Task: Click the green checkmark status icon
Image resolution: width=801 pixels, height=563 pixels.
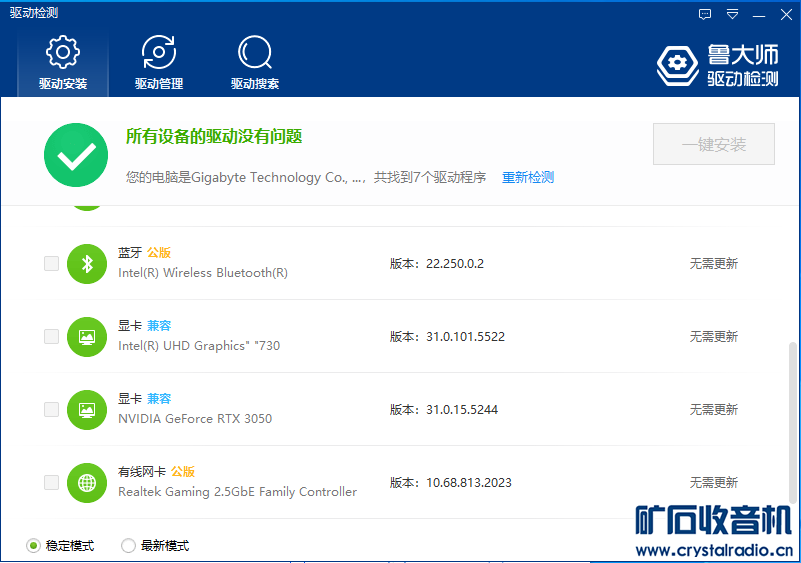Action: pyautogui.click(x=76, y=155)
